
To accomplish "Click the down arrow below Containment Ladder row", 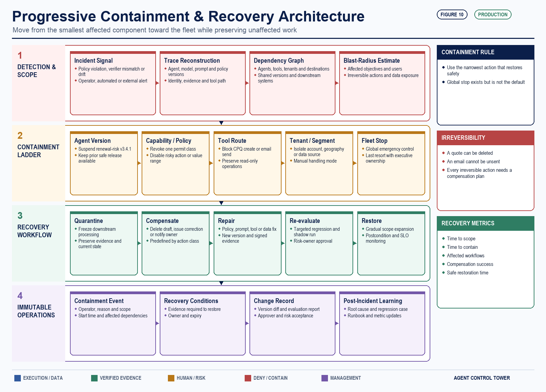I will click(221, 203).
